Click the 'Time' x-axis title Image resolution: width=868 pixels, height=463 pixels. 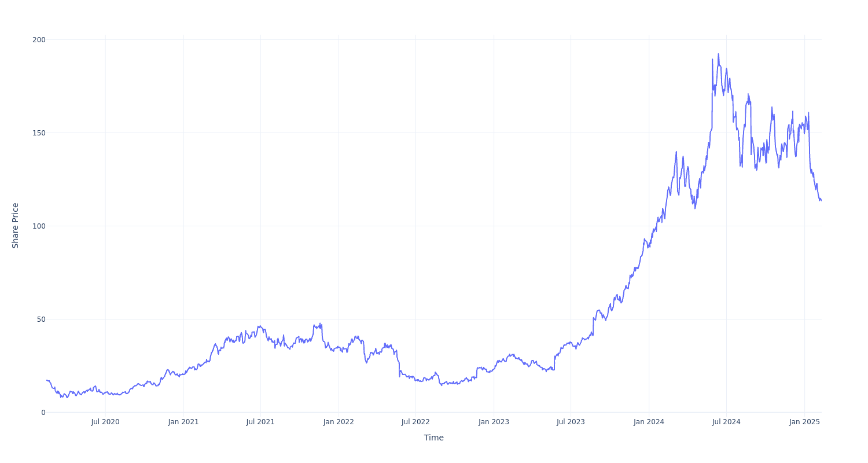[x=434, y=438]
